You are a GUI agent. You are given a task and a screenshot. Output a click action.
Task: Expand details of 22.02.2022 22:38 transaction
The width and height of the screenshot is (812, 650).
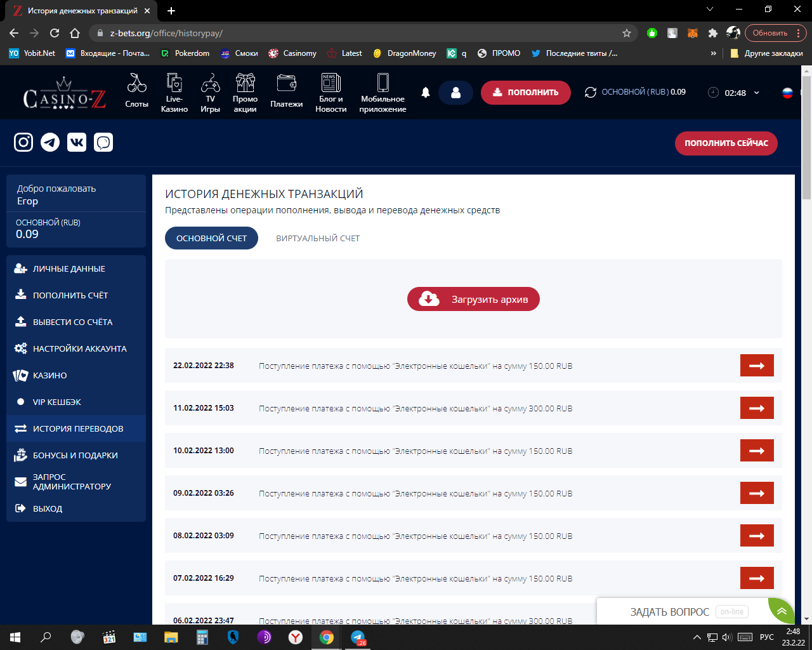click(x=757, y=366)
